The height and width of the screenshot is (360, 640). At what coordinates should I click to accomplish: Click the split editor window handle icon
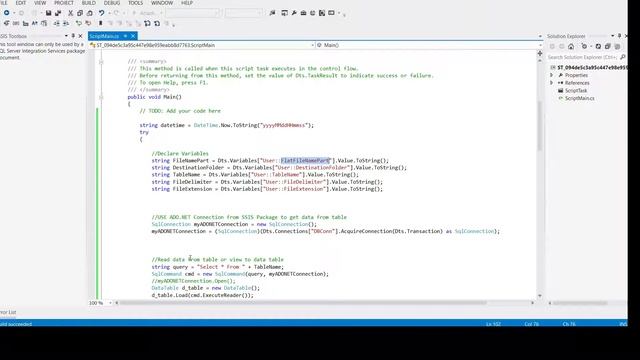540,53
